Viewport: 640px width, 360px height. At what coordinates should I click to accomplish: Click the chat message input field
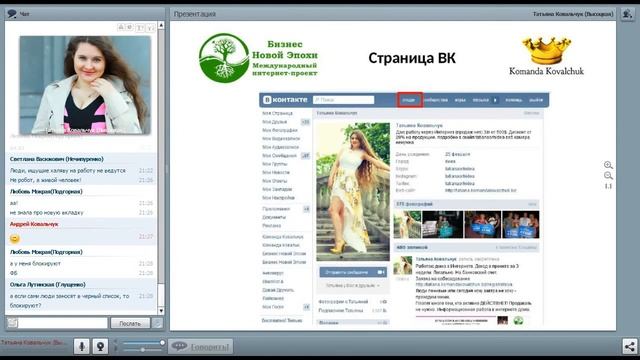coord(63,323)
